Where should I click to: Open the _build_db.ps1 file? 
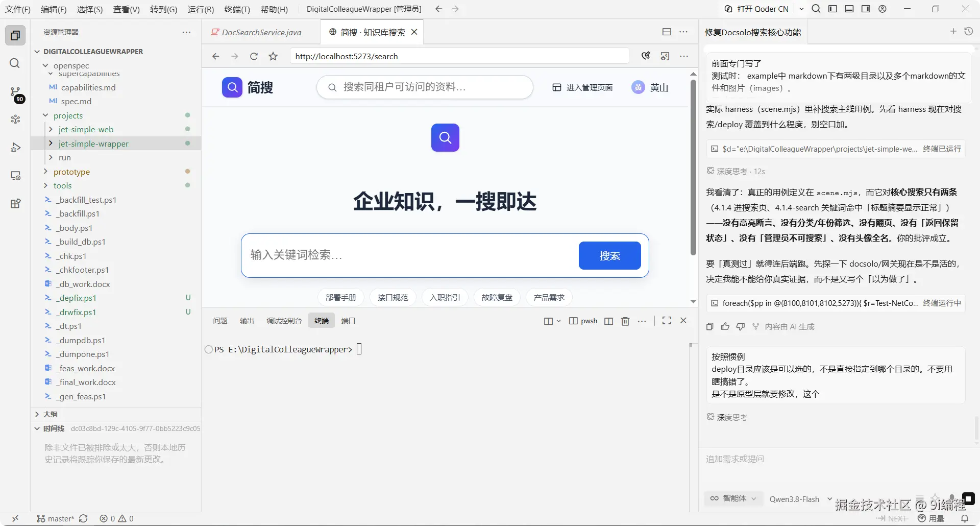(82, 242)
